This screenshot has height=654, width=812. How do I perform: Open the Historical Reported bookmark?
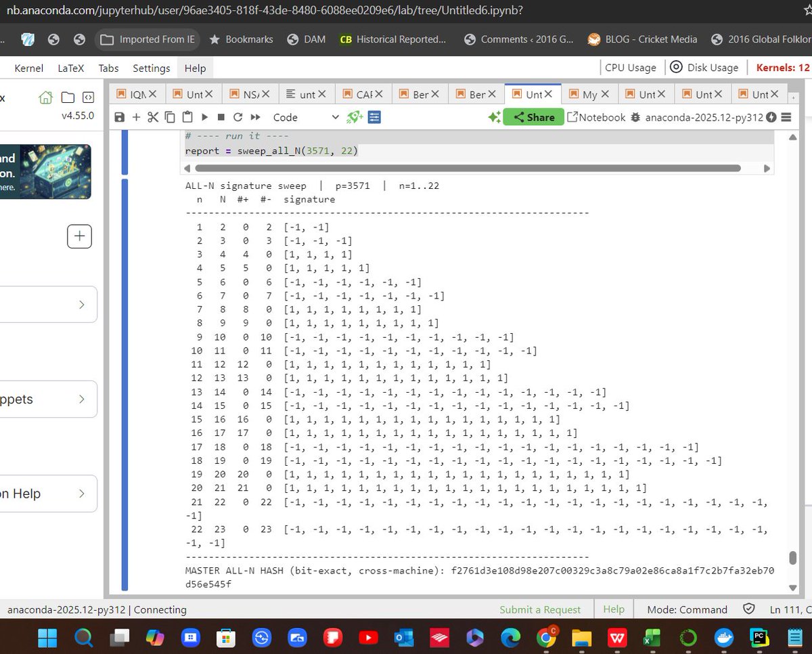tap(393, 39)
